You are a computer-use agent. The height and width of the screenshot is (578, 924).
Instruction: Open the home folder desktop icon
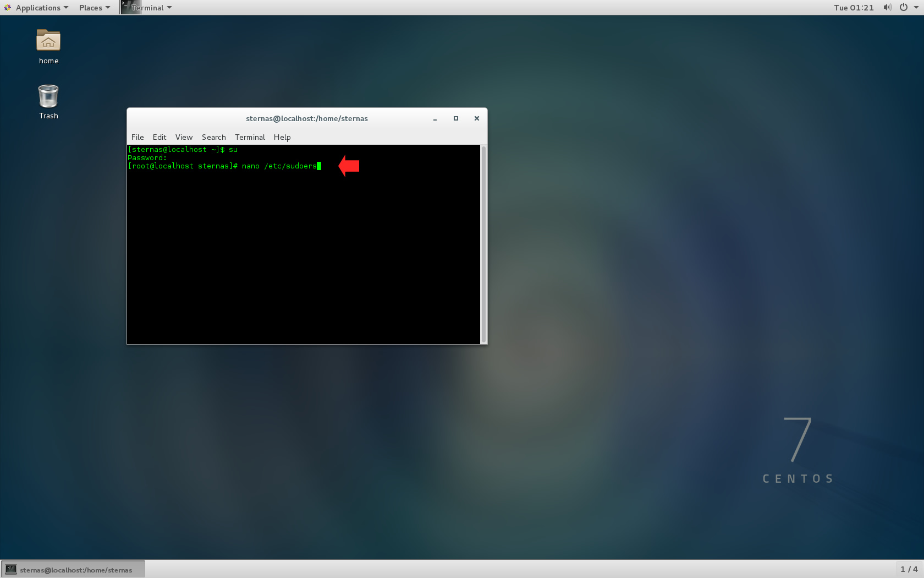tap(48, 46)
